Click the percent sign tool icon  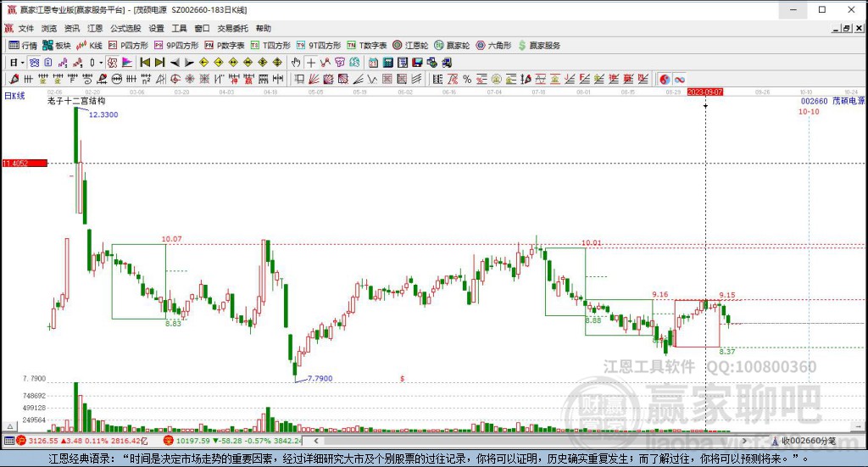[467, 79]
